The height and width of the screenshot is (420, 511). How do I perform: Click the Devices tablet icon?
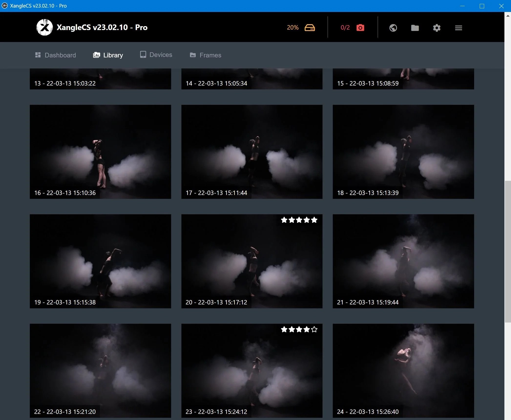[x=143, y=54]
